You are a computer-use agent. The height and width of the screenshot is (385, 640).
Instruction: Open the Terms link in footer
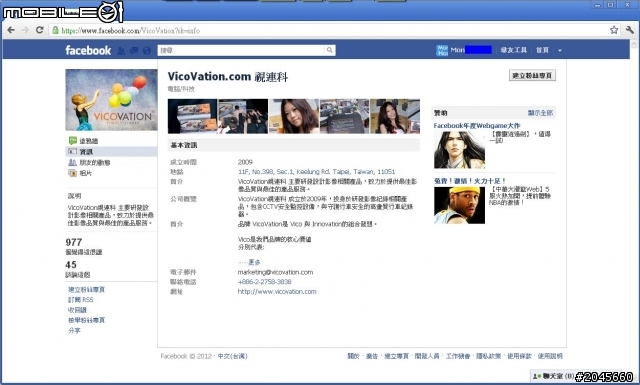click(519, 356)
